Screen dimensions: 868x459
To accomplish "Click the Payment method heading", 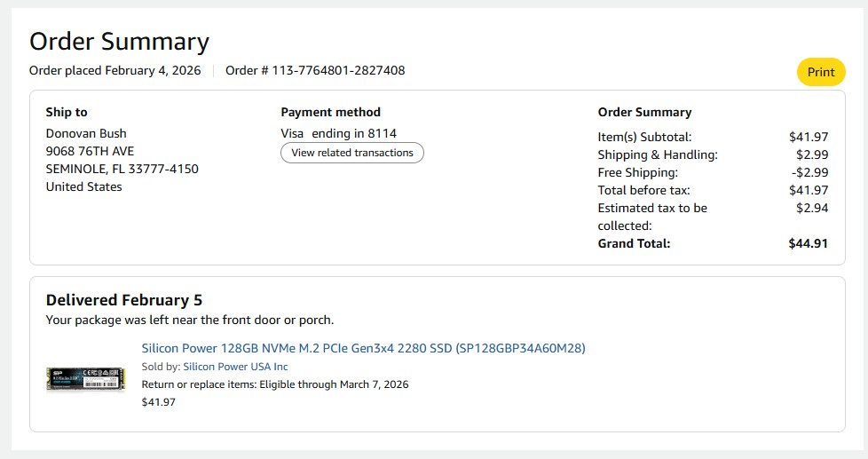I will pyautogui.click(x=330, y=112).
